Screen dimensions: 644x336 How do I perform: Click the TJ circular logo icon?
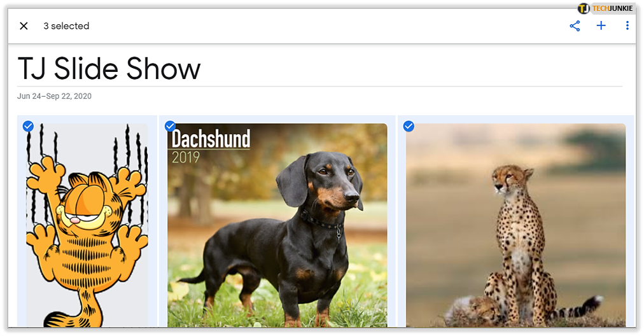tap(584, 8)
